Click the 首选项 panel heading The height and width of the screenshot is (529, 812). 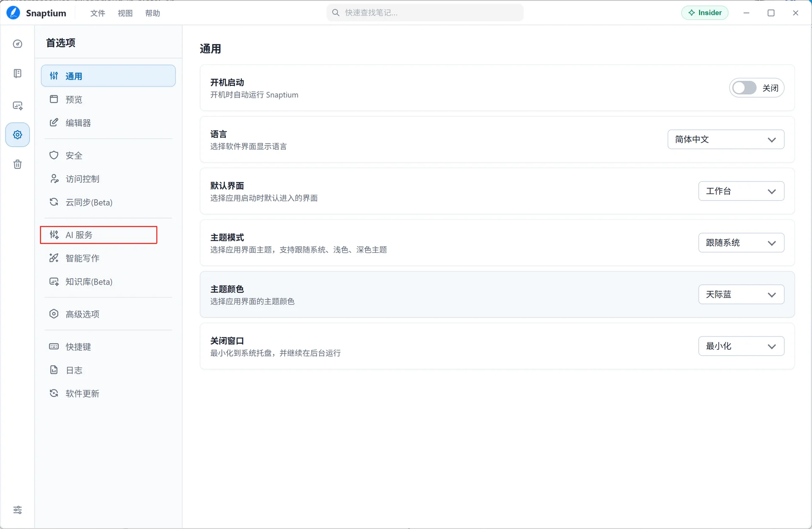(x=60, y=43)
